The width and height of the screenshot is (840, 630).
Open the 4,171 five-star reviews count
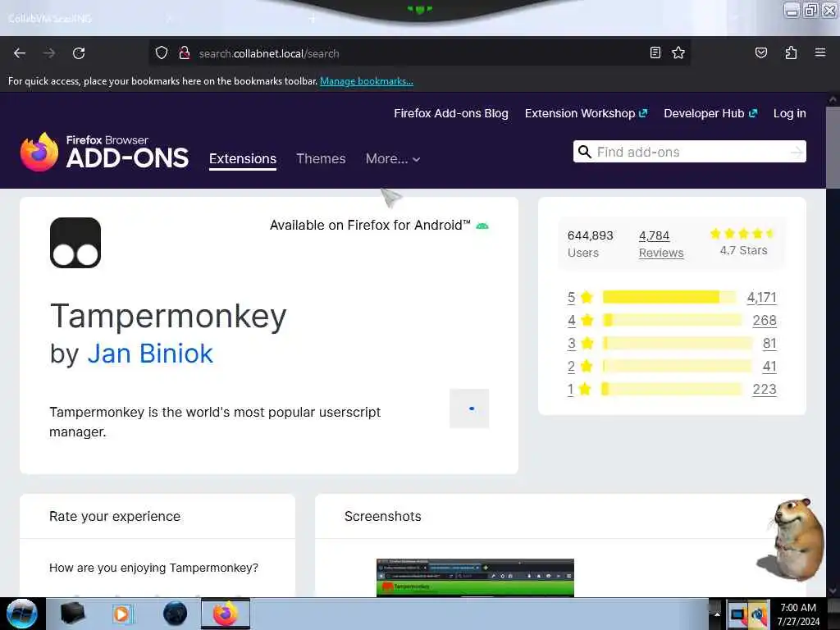[x=762, y=297]
